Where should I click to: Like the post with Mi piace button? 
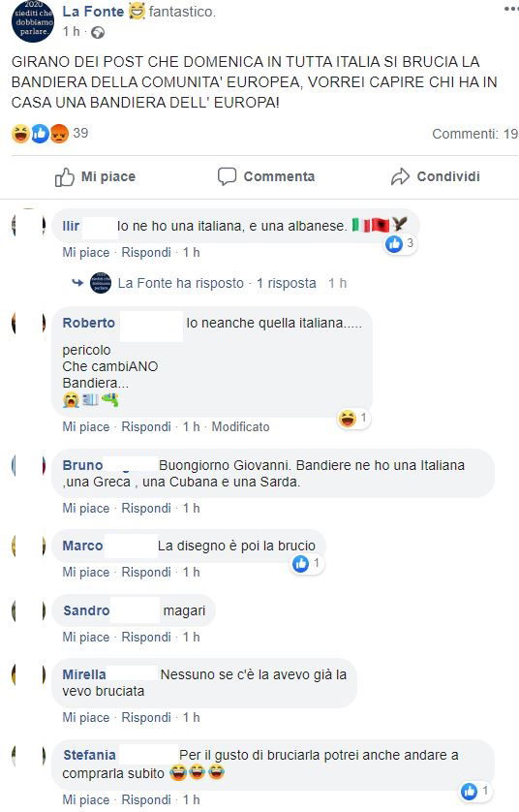(x=95, y=176)
